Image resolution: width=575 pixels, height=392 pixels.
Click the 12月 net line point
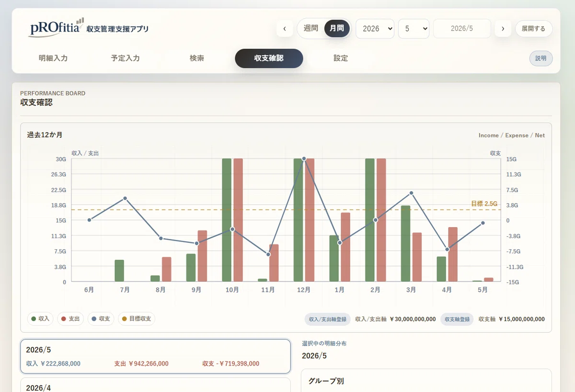tap(304, 159)
